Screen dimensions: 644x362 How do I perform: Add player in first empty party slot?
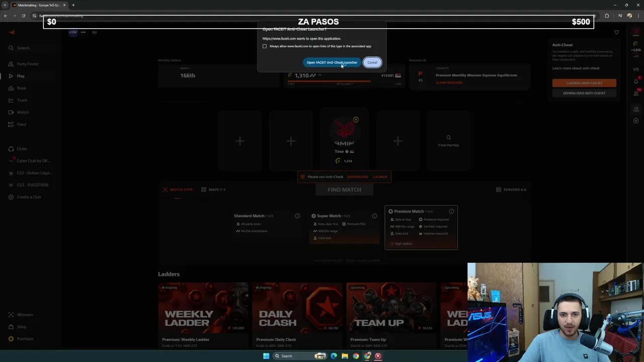[x=240, y=141]
